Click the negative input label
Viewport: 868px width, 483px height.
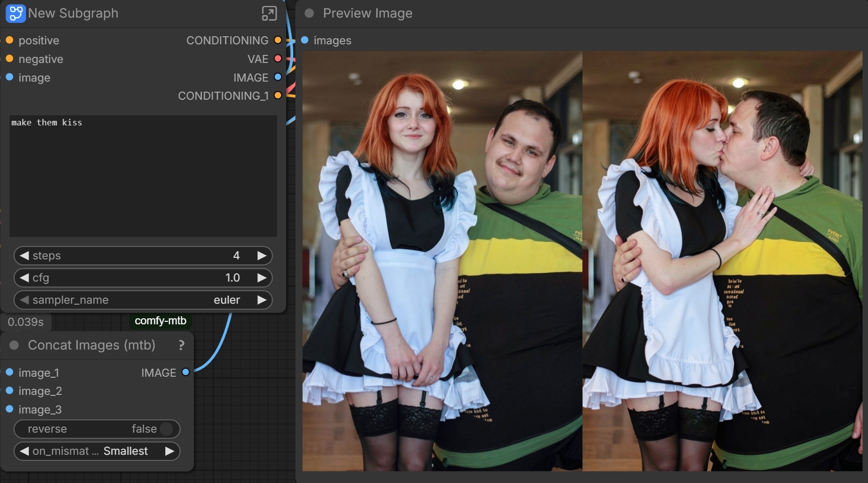click(41, 59)
